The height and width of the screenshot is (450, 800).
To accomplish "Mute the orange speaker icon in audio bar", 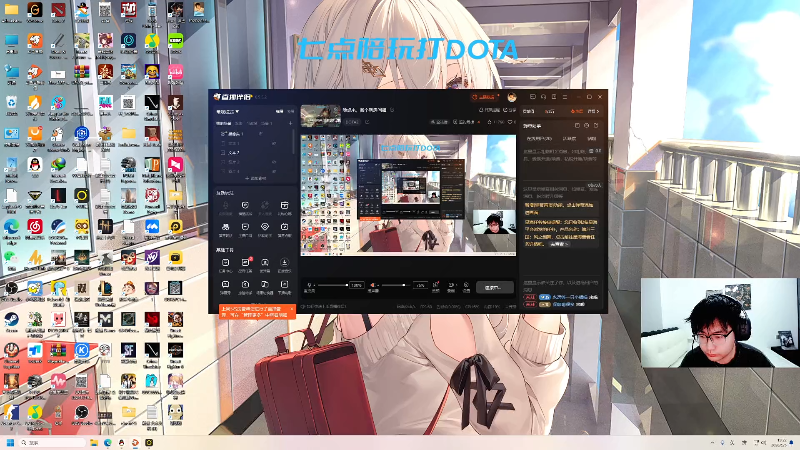I will pyautogui.click(x=373, y=285).
